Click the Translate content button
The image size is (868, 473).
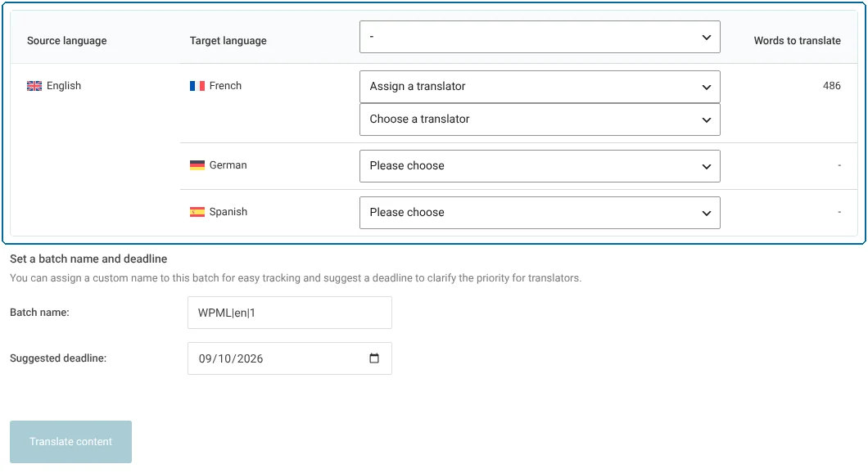(71, 442)
